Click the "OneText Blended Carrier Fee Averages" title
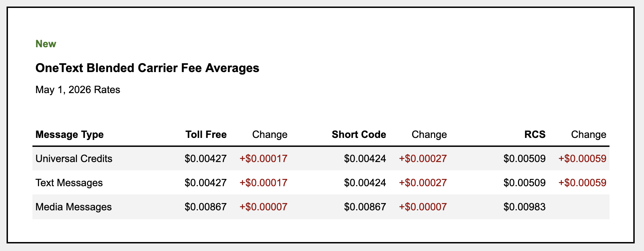 pyautogui.click(x=147, y=68)
